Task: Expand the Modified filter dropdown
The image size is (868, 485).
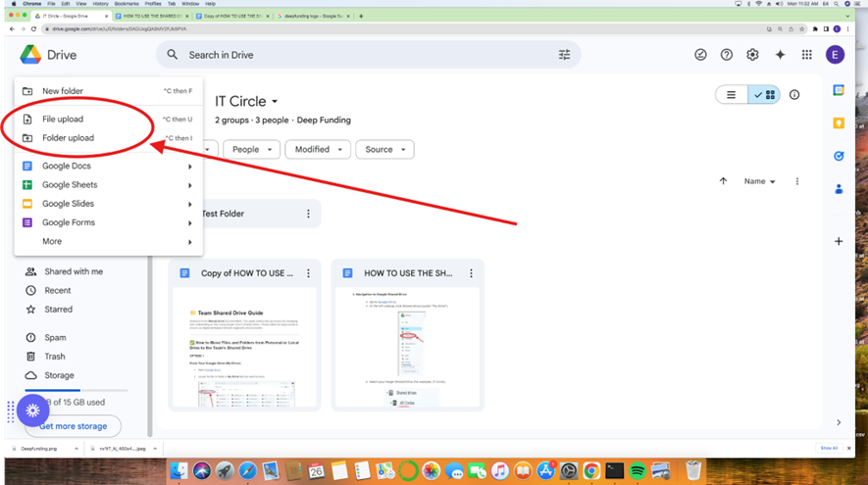Action: click(x=318, y=150)
